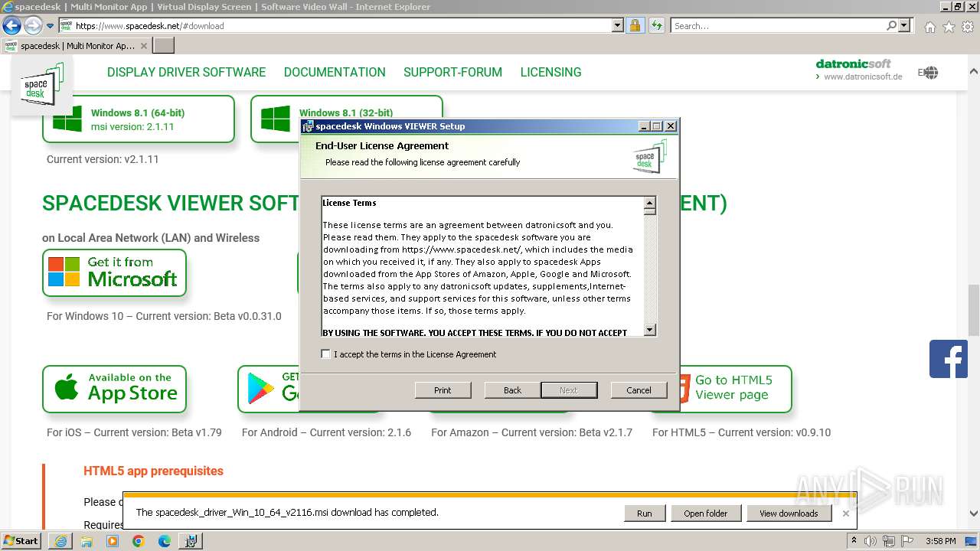Open a new blank tab
Image resolution: width=980 pixels, height=551 pixels.
[164, 46]
